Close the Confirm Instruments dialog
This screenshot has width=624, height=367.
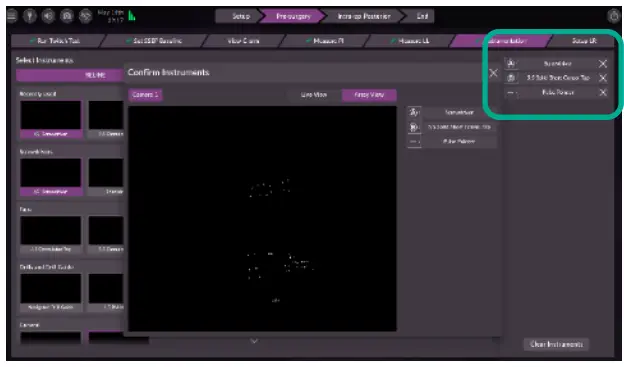pos(493,73)
